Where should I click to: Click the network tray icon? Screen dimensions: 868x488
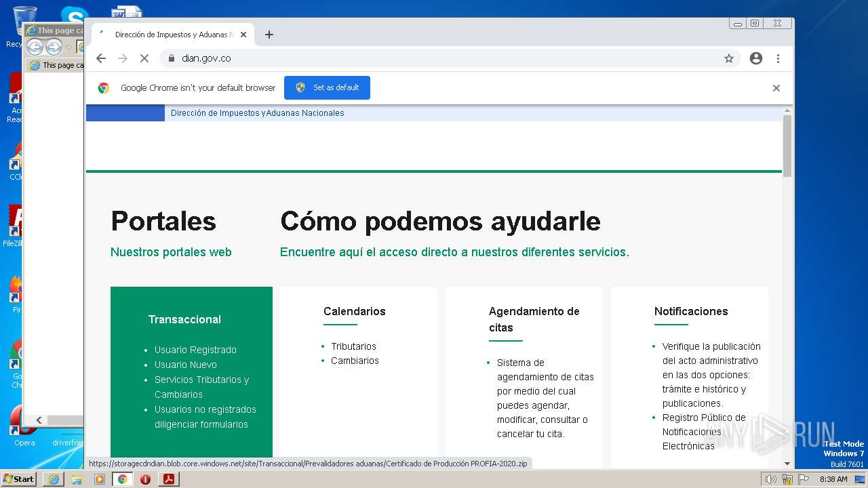tap(787, 479)
